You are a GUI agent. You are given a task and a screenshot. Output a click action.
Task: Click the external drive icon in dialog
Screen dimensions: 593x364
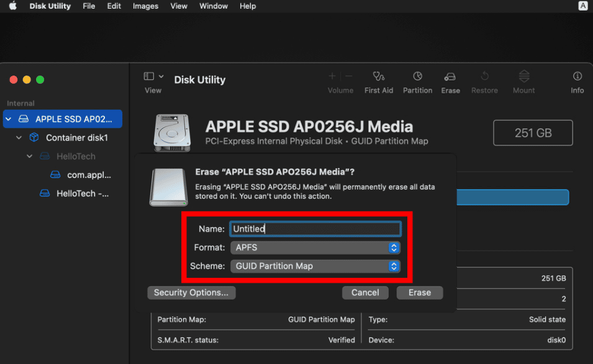169,187
